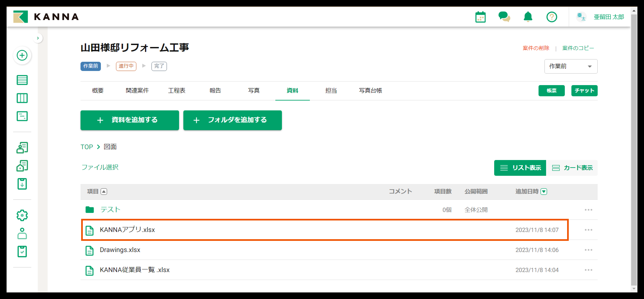
Task: Click the vertical page scrollbar
Action: pos(634,150)
